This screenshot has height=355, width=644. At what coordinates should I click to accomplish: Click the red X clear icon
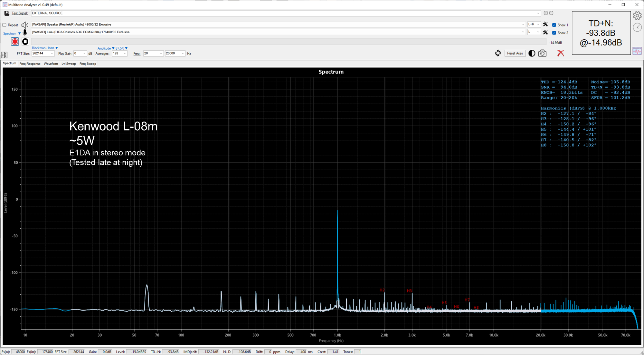pyautogui.click(x=561, y=53)
